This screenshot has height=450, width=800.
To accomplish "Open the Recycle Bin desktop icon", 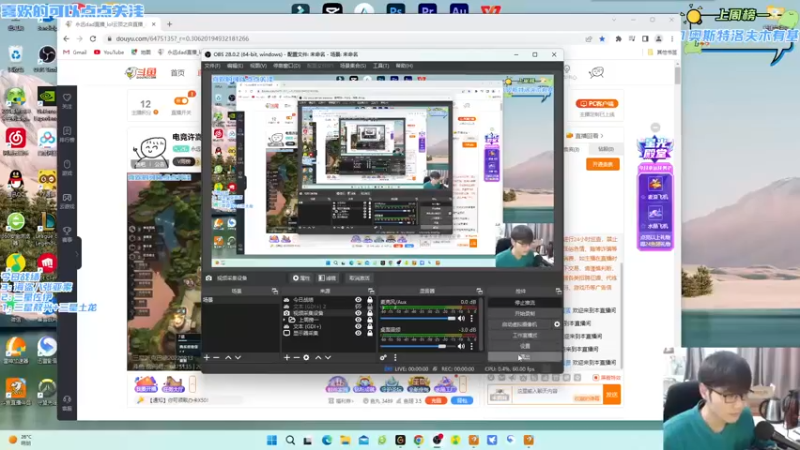I will [x=16, y=57].
